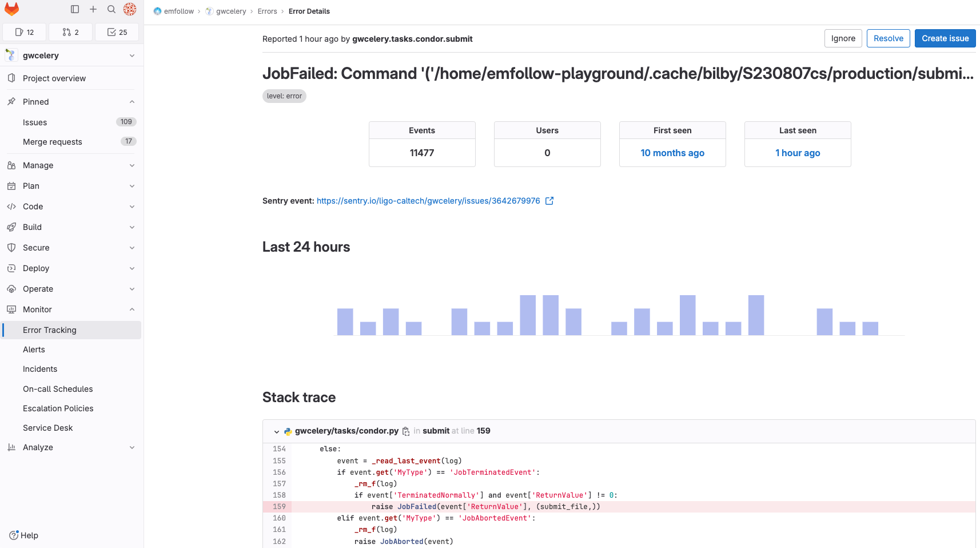Click the Resolve button
980x548 pixels.
point(889,38)
